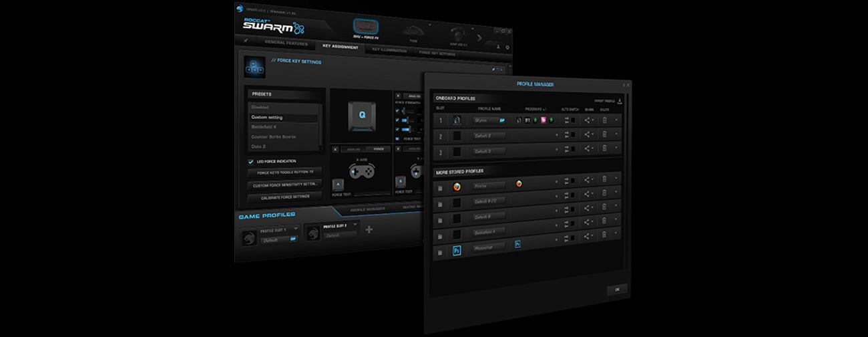Click the pin icon left of General Features

coord(246,41)
